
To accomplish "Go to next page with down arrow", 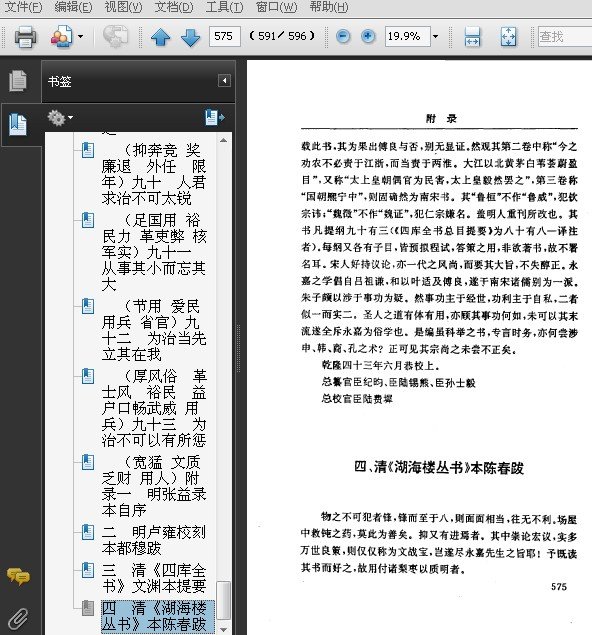I will (x=190, y=37).
